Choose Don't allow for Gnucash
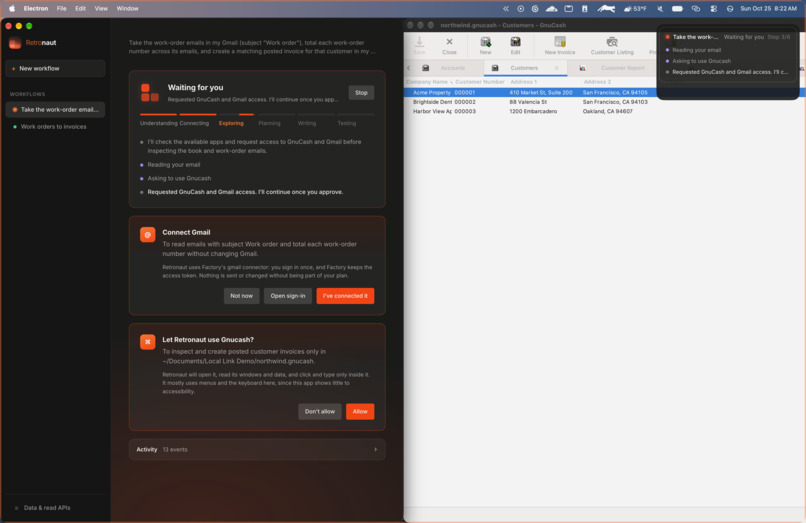806x523 pixels. (319, 411)
